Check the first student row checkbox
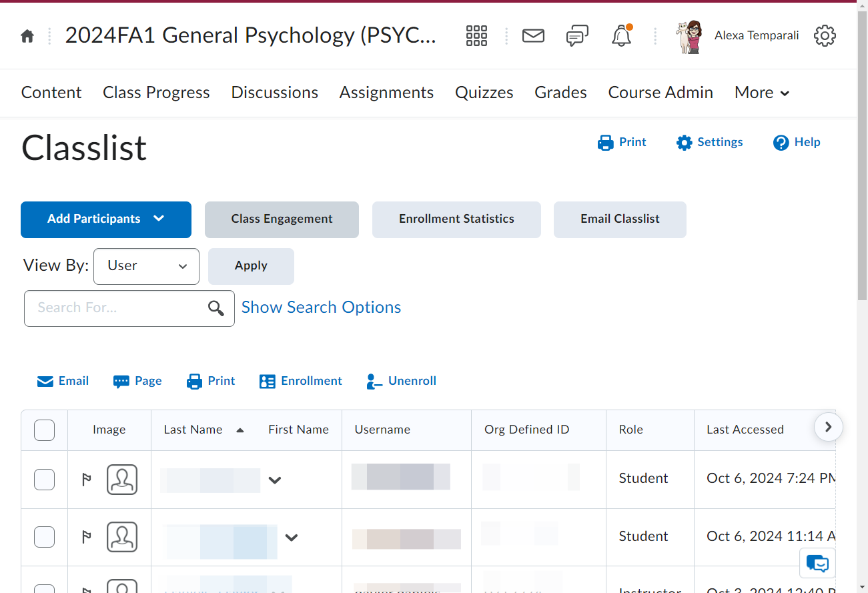Screen dimensions: 868x593 [x=44, y=479]
